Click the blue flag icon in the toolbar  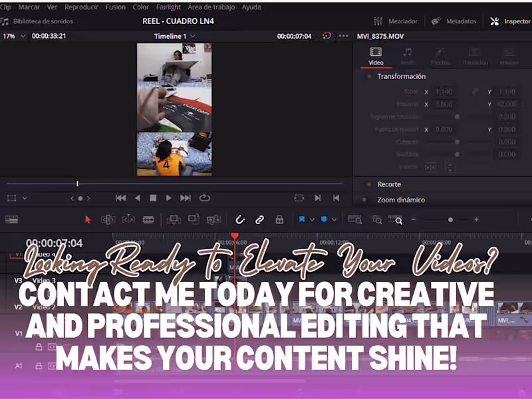[303, 219]
